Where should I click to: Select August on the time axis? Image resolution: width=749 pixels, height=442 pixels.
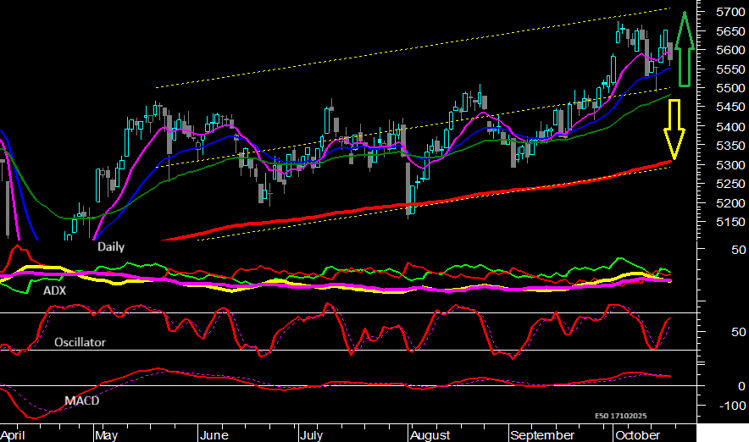[x=430, y=435]
